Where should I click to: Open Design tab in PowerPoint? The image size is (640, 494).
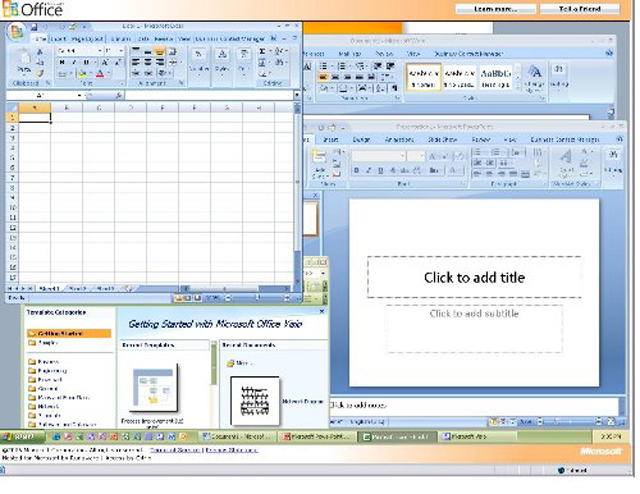point(361,140)
